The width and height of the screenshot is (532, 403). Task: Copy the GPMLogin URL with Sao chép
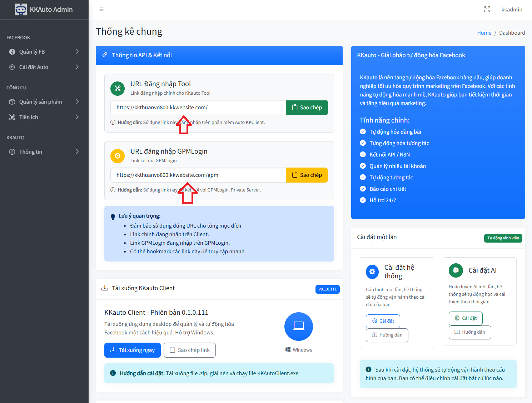[307, 175]
